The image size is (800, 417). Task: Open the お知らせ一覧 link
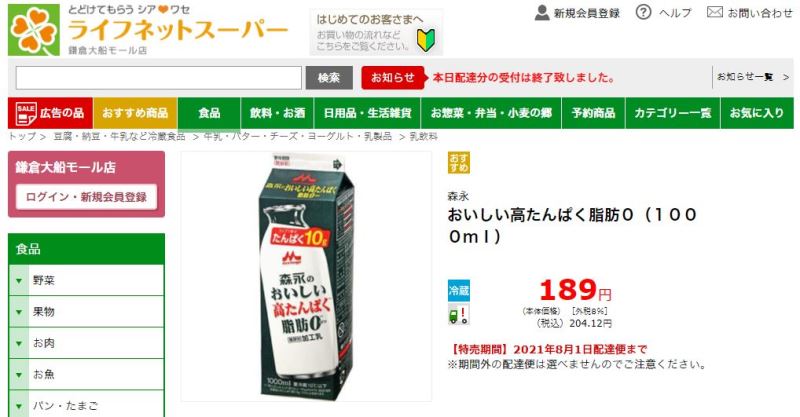pos(753,77)
